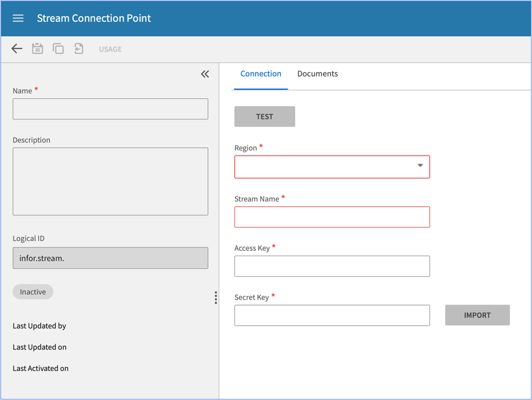Click inside the Secret Key field
The image size is (532, 400).
tap(332, 316)
